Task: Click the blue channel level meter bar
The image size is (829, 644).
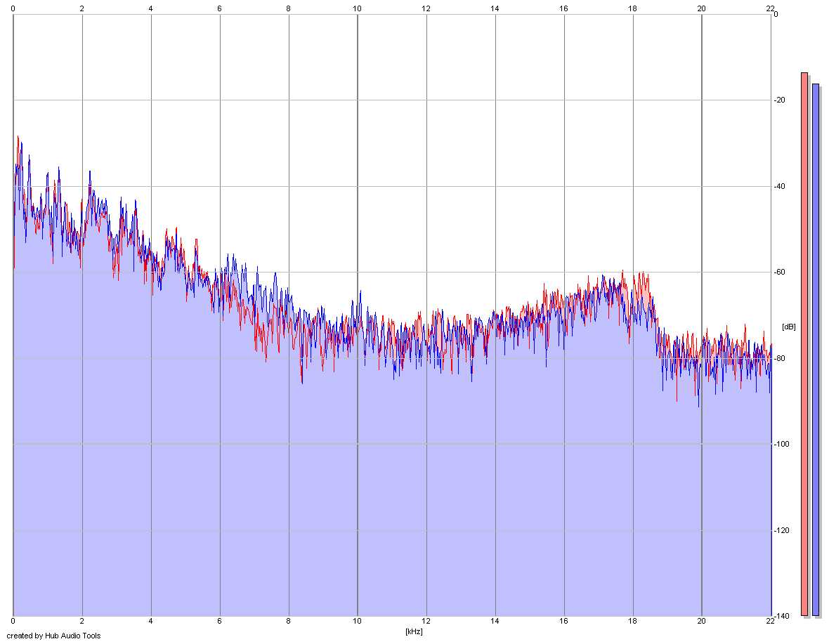Action: tap(815, 350)
